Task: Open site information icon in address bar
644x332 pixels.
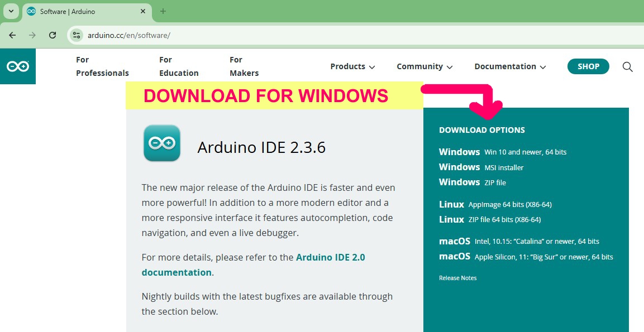Action: [77, 35]
